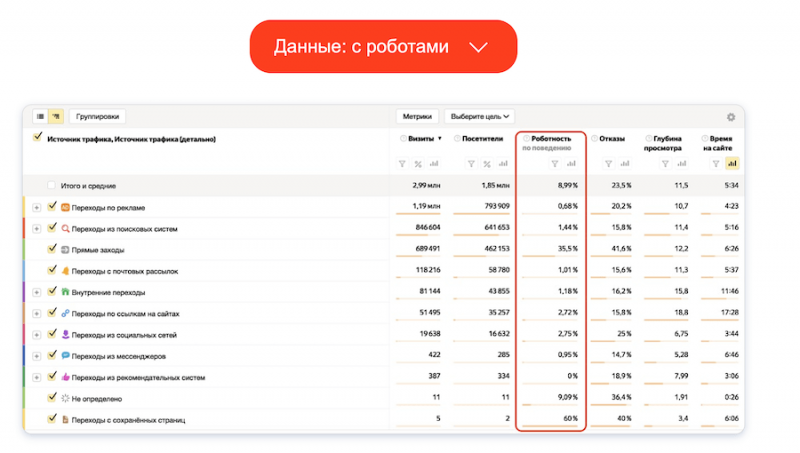Open the Выберите цель dropdown

(479, 117)
